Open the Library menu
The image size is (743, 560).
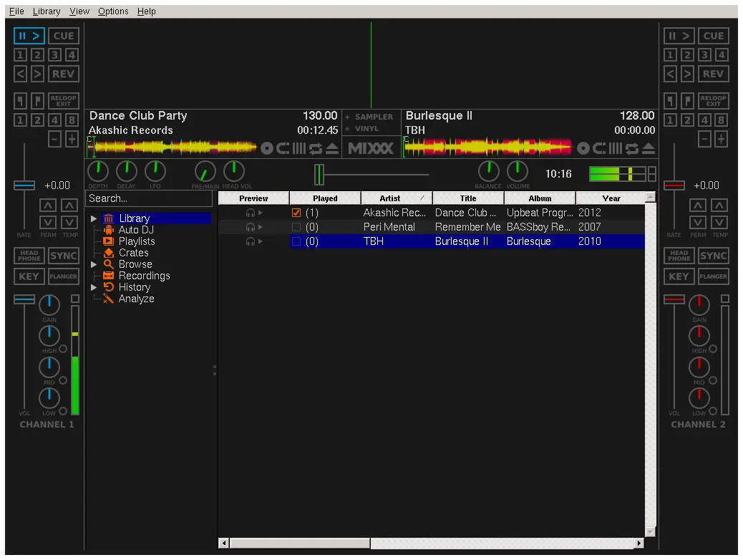47,11
